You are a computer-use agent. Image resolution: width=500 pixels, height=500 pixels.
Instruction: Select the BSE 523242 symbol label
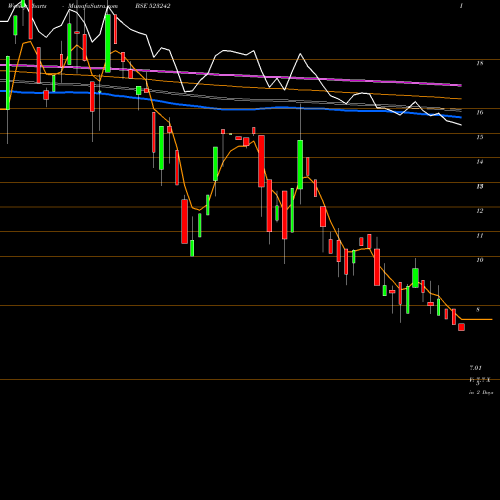point(153,6)
